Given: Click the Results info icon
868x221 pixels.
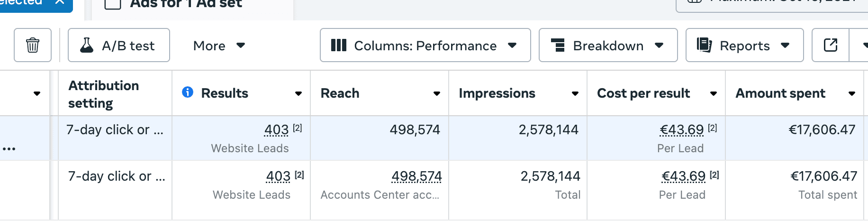Looking at the screenshot, I should pyautogui.click(x=188, y=92).
